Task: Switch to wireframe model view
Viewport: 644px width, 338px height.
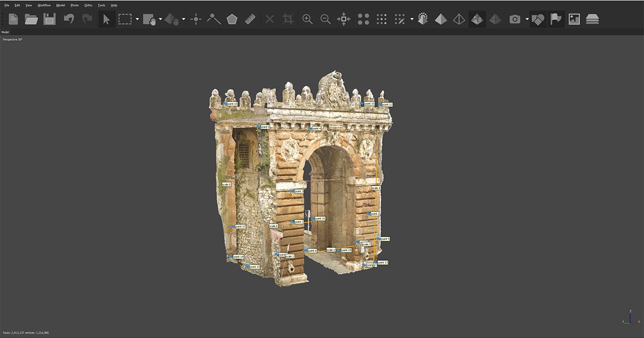Action: 459,19
